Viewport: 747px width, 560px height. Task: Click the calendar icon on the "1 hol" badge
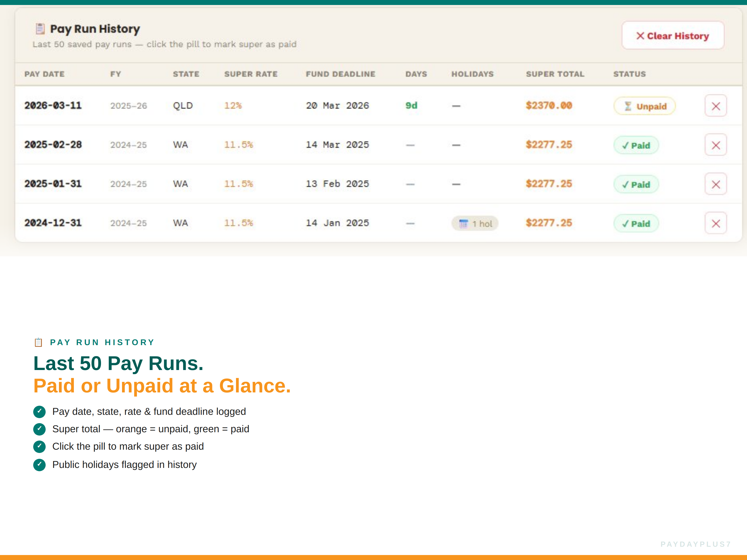464,223
